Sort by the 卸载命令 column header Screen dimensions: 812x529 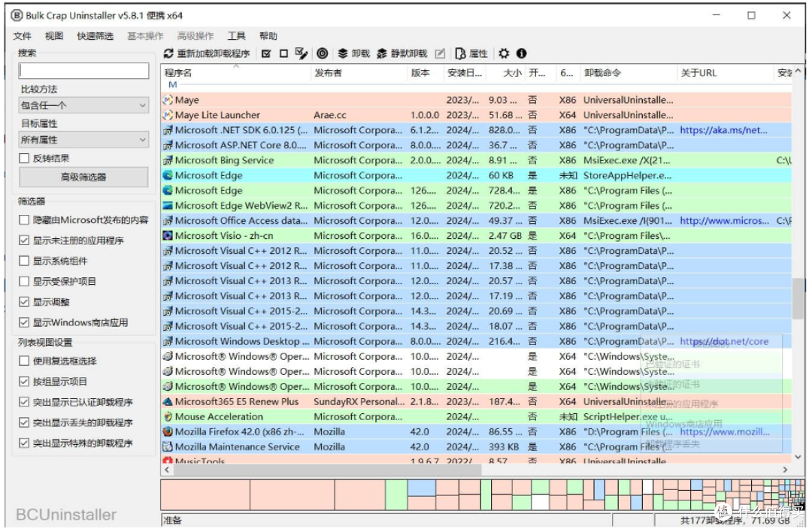(629, 73)
